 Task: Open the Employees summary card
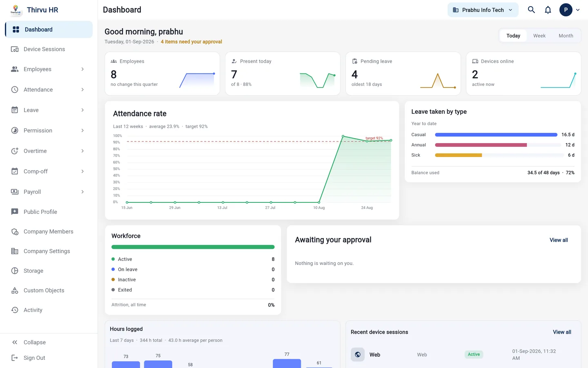[162, 74]
